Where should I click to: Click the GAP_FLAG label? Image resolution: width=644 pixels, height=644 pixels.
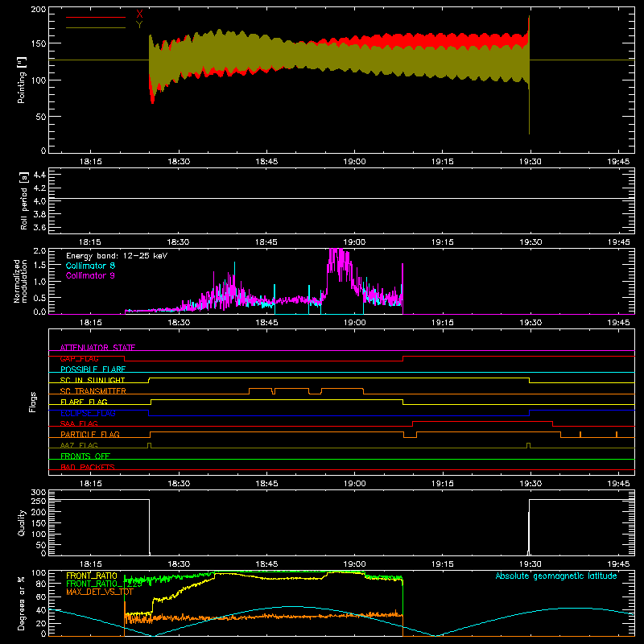(x=79, y=358)
